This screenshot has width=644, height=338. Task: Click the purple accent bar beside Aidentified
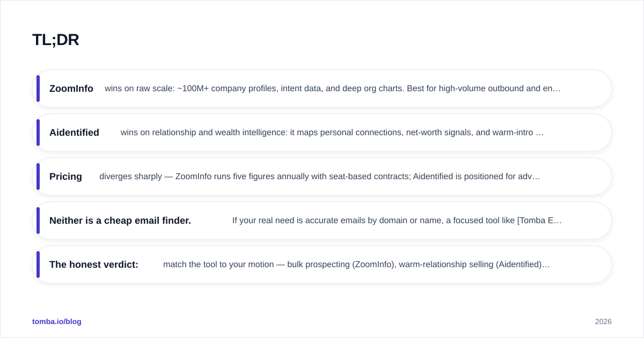point(38,133)
